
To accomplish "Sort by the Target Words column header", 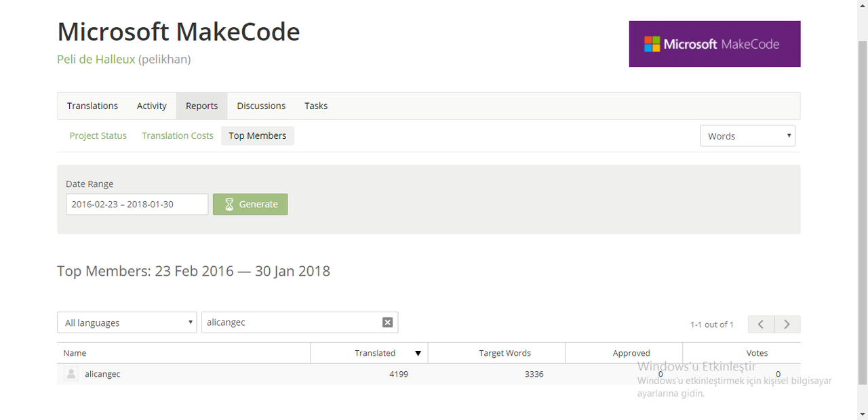I will tap(497, 353).
